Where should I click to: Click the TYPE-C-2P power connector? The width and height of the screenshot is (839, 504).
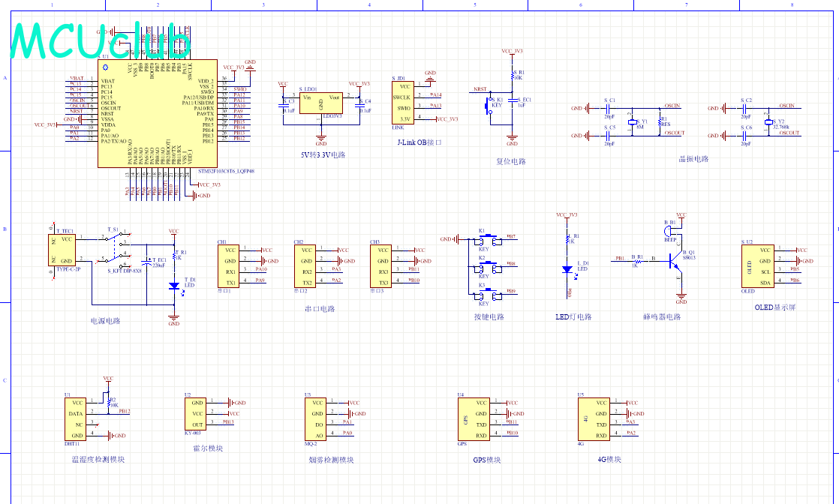coord(61,250)
